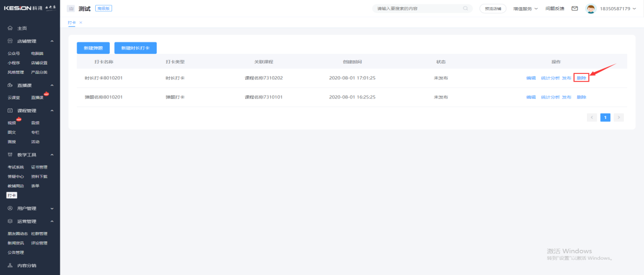This screenshot has height=275, width=644.
Task: Open account dropdown next to 18350587179
Action: pos(634,9)
